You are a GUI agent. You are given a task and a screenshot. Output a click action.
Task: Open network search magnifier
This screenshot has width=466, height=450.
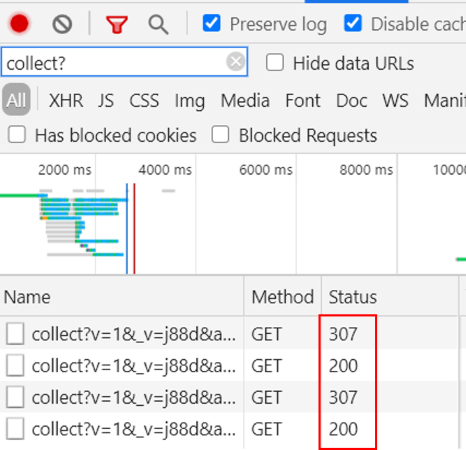click(x=158, y=25)
